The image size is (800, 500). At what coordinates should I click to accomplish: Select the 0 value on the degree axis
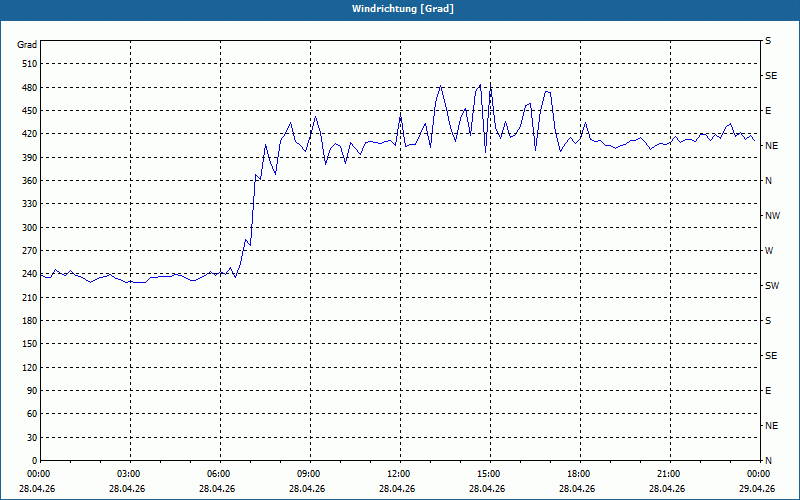[35, 461]
